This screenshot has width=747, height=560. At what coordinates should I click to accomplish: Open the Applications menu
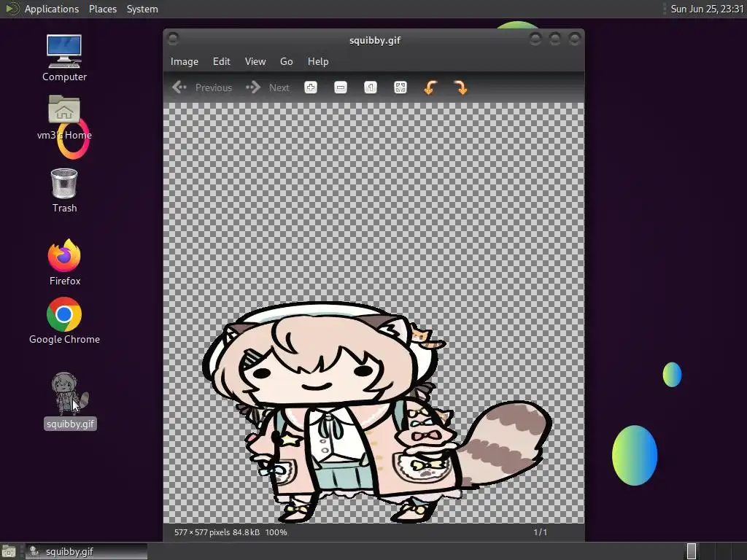click(x=52, y=9)
